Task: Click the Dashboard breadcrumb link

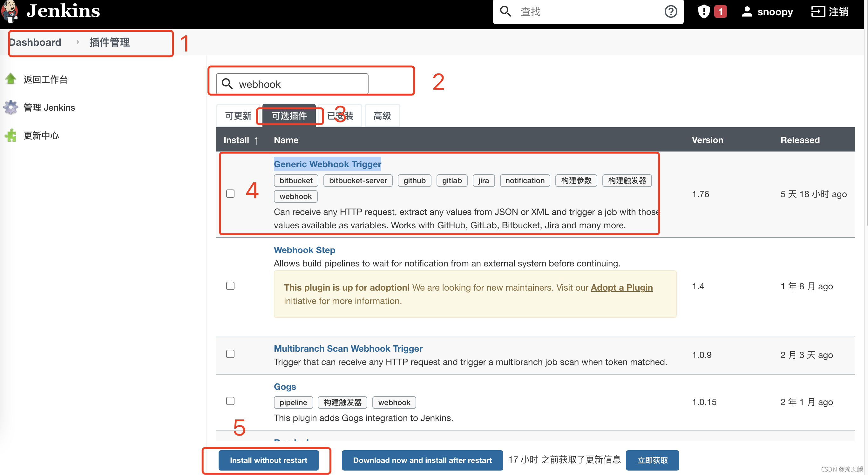Action: point(35,42)
